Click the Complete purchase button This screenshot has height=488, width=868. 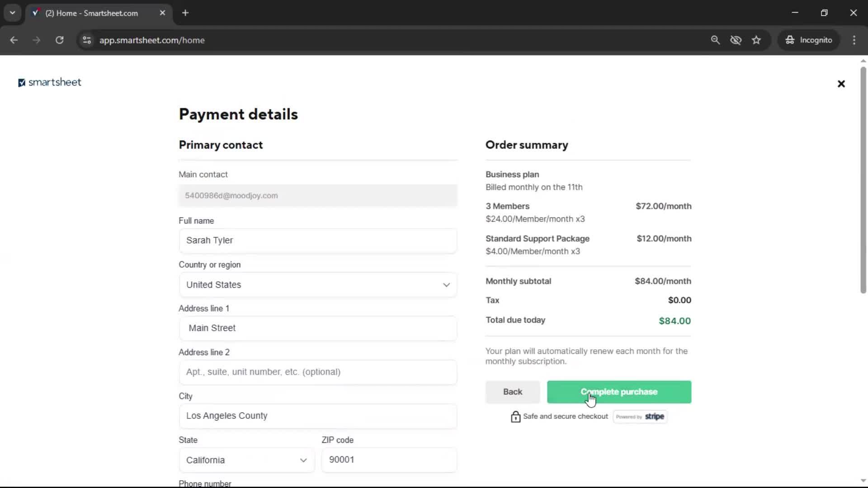pos(618,392)
